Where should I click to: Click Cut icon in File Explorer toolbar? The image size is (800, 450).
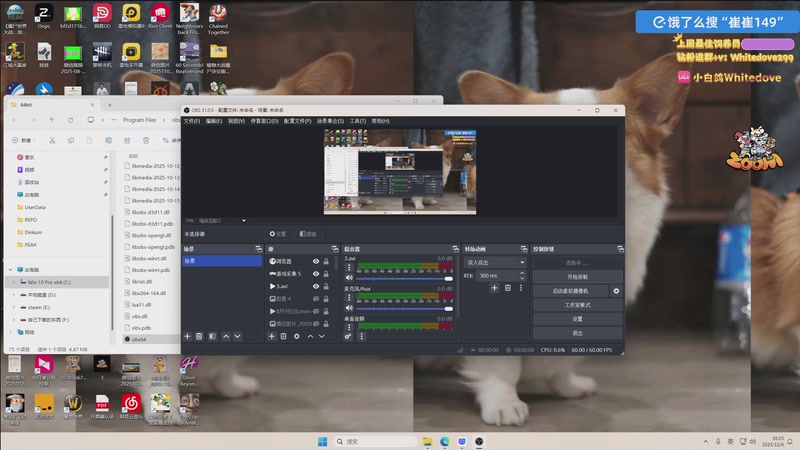pyautogui.click(x=52, y=140)
